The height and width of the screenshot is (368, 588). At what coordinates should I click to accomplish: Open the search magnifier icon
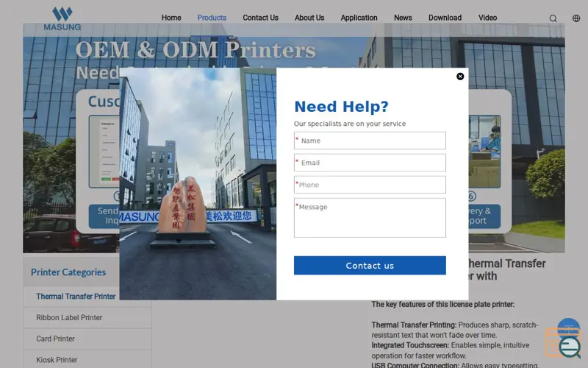tap(553, 18)
